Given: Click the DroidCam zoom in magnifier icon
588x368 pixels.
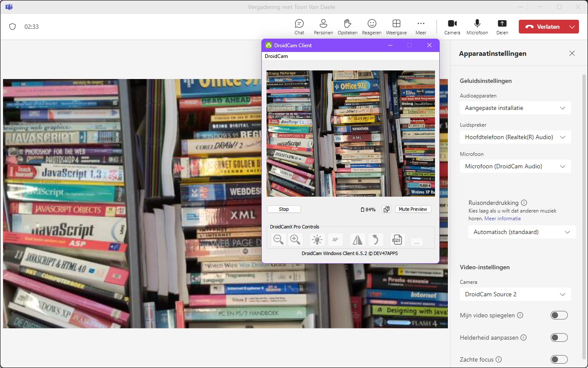Looking at the screenshot, I should tap(295, 240).
